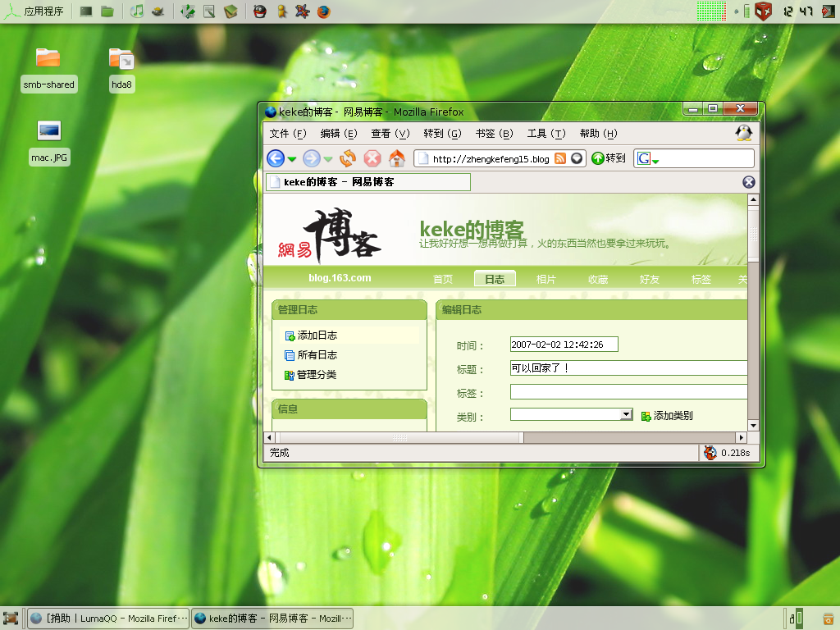Viewport: 840px width, 630px height.
Task: Click the vertical scrollbar up arrow
Action: (x=753, y=200)
